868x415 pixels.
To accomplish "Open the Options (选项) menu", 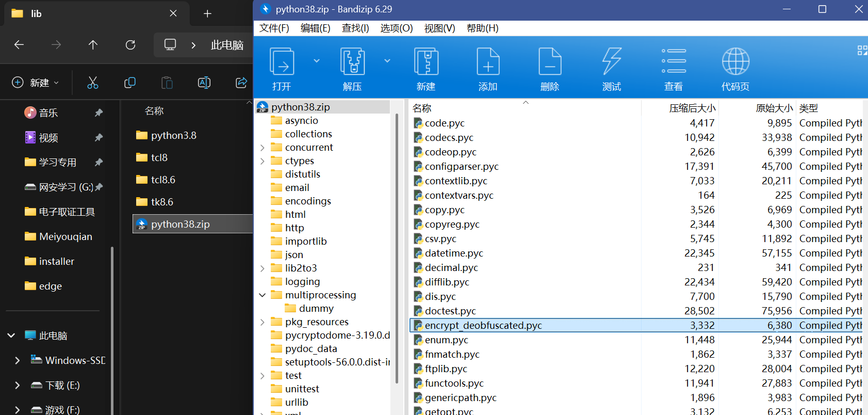I will coord(396,28).
